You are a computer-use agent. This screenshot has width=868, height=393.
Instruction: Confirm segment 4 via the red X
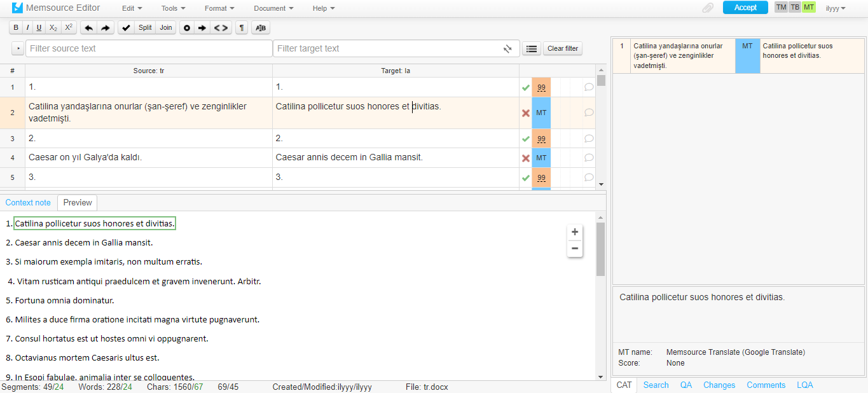[525, 158]
